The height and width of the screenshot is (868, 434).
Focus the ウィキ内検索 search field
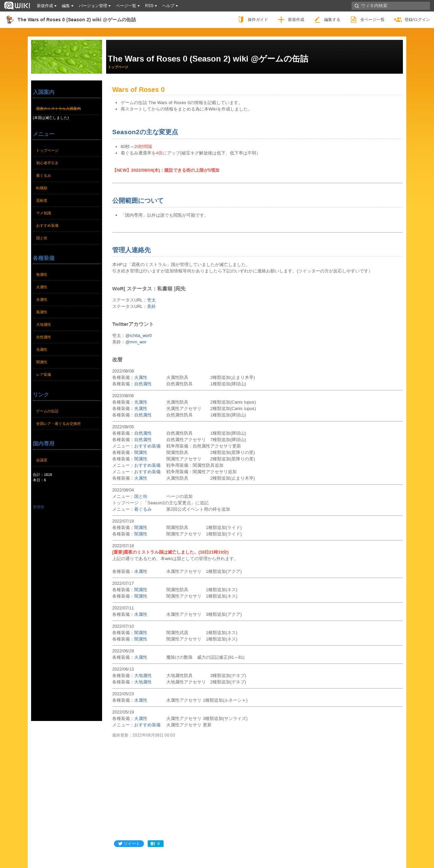click(x=391, y=6)
